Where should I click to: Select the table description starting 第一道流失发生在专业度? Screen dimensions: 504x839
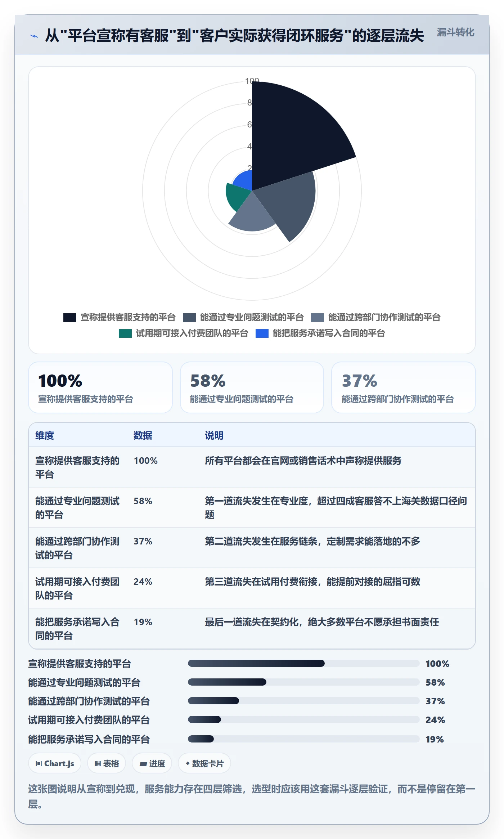point(336,508)
